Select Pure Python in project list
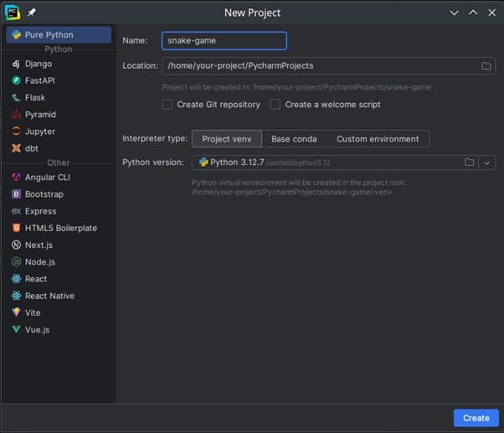The image size is (504, 433). (x=57, y=35)
